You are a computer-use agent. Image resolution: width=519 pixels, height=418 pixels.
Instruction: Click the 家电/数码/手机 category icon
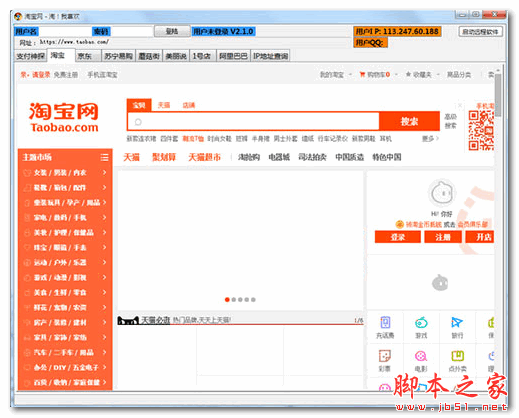click(x=27, y=218)
